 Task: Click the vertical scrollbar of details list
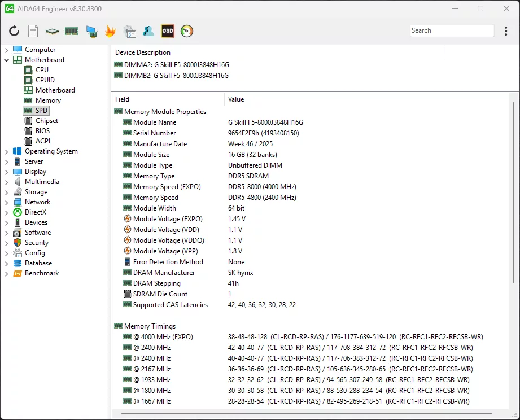tap(514, 193)
